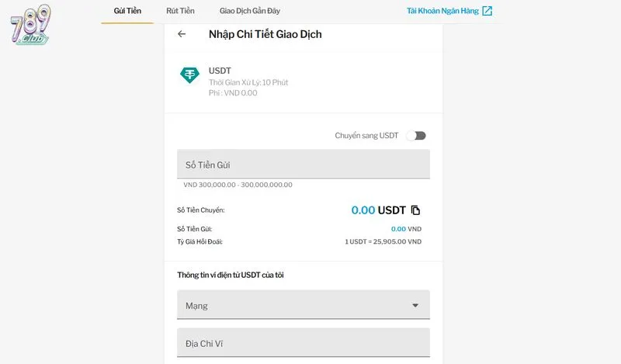Click the Nhập Chi Tiết Giao Dịch heading
621x364 pixels.
click(265, 34)
